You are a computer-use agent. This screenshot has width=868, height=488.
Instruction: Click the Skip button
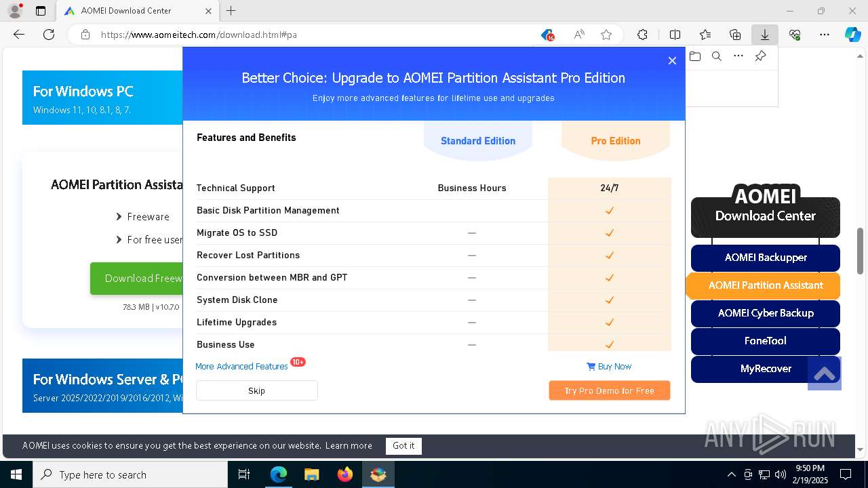257,390
